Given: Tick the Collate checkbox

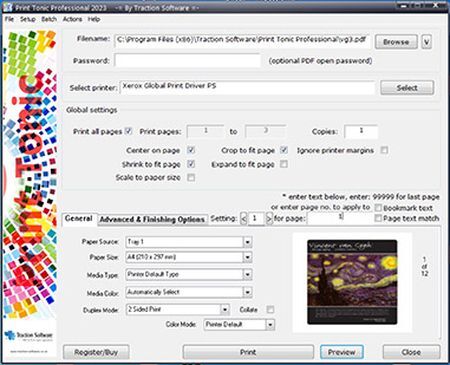Looking at the screenshot, I should point(270,310).
